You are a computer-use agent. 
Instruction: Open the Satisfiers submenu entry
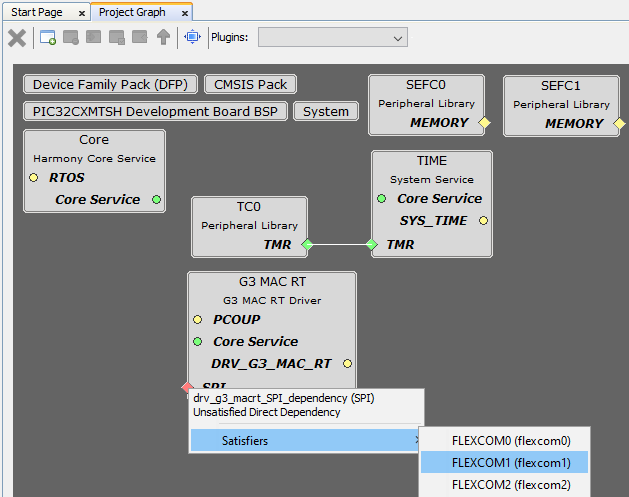[305, 440]
